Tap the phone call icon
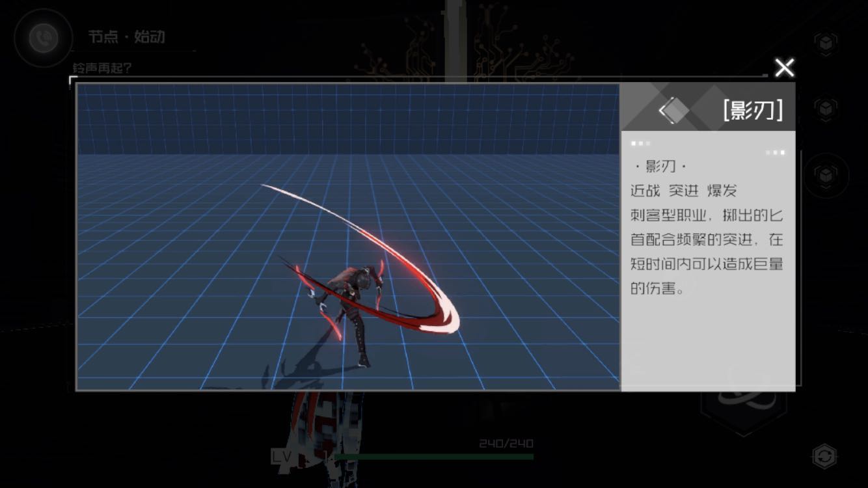The height and width of the screenshot is (488, 868). click(x=44, y=38)
